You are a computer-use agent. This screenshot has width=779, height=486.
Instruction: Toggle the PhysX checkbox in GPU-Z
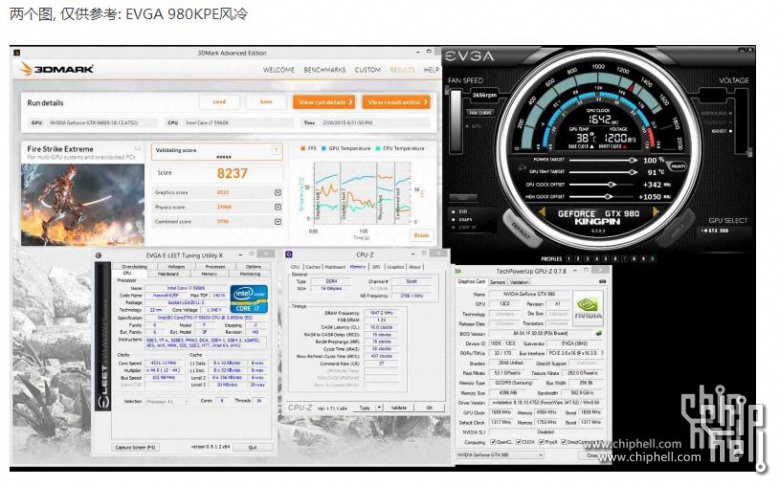(x=541, y=442)
